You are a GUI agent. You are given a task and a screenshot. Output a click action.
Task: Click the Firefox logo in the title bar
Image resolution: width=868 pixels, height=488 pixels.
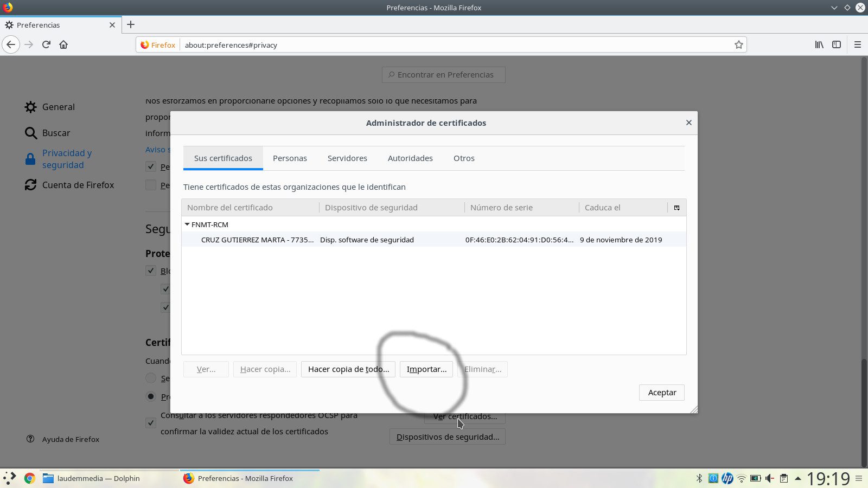pyautogui.click(x=8, y=8)
